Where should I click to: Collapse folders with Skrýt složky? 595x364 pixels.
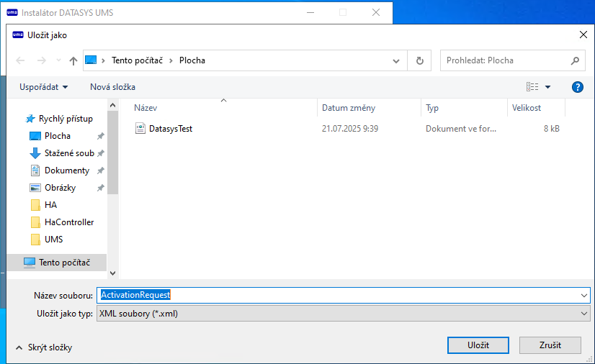pyautogui.click(x=44, y=347)
